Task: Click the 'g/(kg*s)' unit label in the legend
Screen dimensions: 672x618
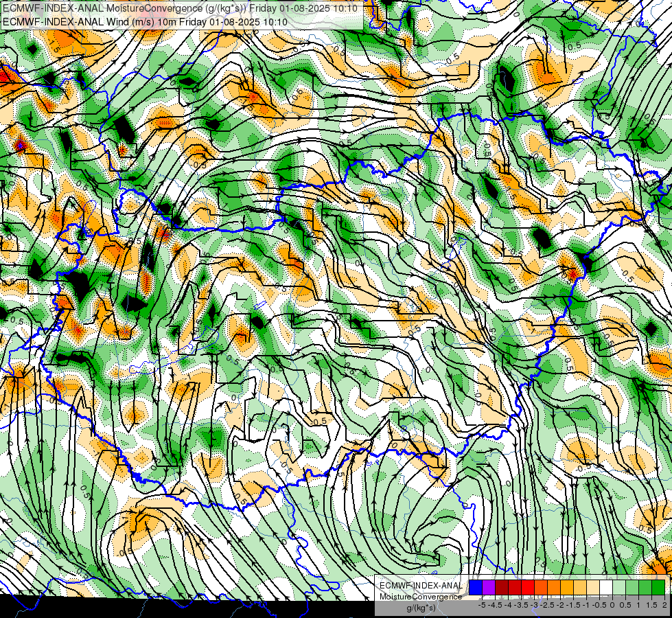Action: (x=421, y=608)
